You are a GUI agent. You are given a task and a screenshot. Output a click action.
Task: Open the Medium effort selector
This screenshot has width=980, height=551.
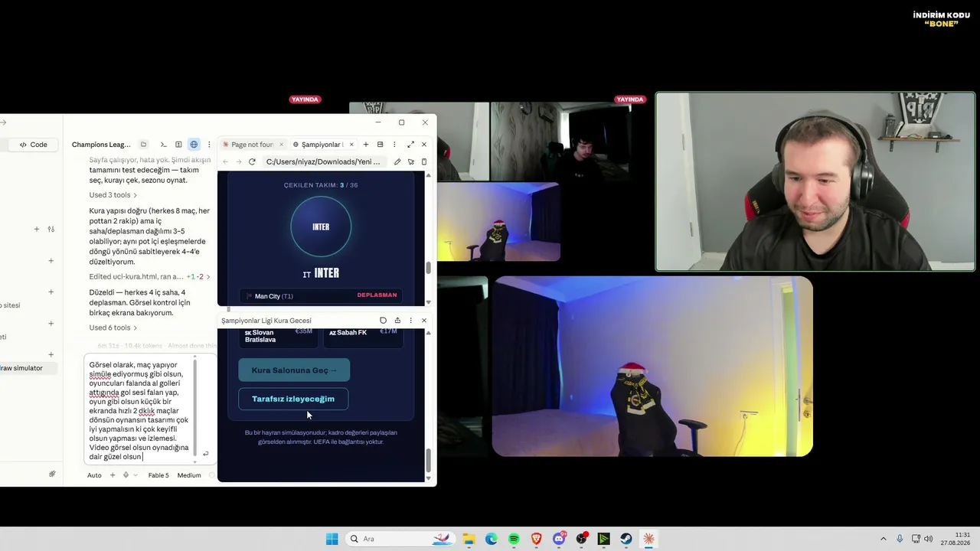point(189,475)
